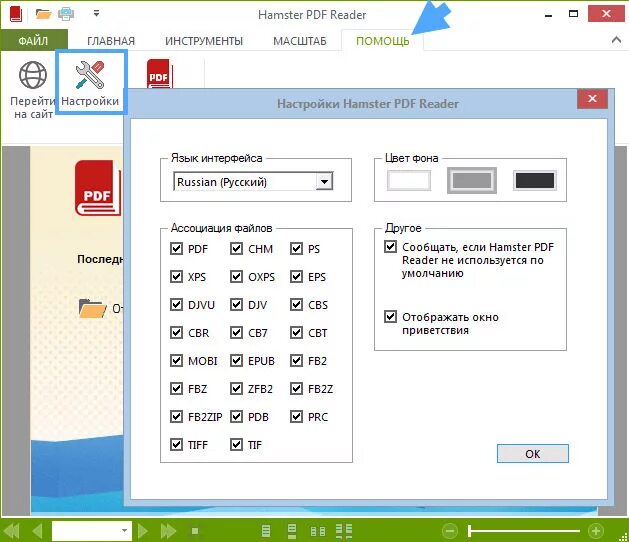629x542 pixels.
Task: Open the ФАЙЛ menu tab
Action: pyautogui.click(x=34, y=41)
